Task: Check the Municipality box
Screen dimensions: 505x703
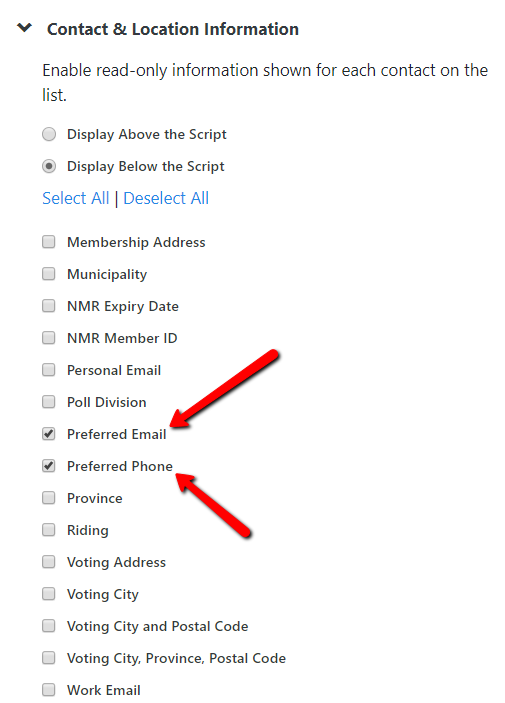Action: click(x=48, y=274)
